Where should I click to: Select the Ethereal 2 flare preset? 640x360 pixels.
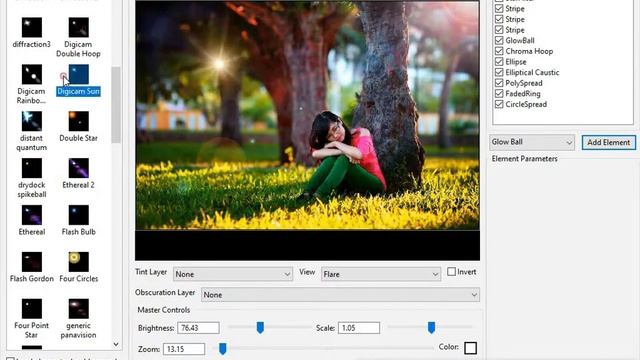pos(78,169)
